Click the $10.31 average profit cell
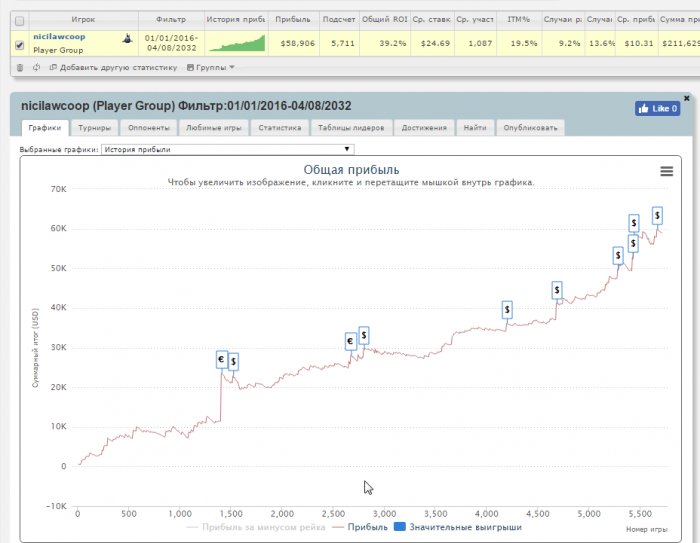The image size is (700, 543). coord(638,43)
